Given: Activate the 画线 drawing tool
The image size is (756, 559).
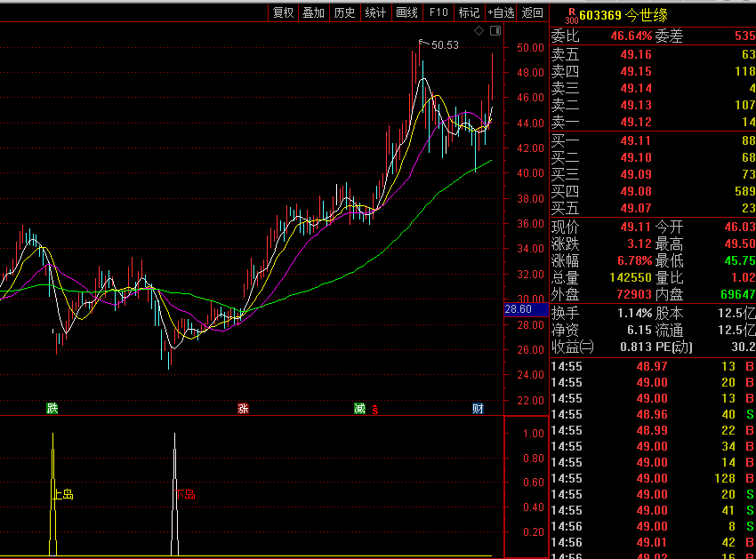Looking at the screenshot, I should [x=406, y=12].
